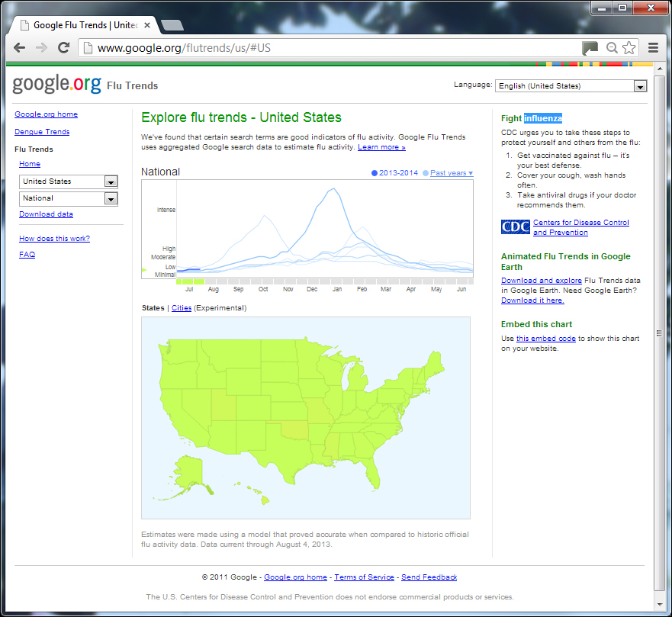Click the Download data link
The height and width of the screenshot is (617, 672).
click(x=46, y=214)
